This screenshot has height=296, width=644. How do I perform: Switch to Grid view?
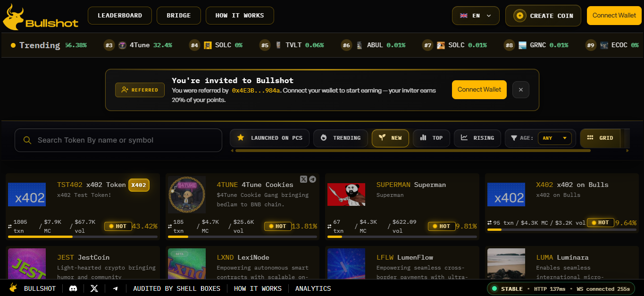(600, 138)
